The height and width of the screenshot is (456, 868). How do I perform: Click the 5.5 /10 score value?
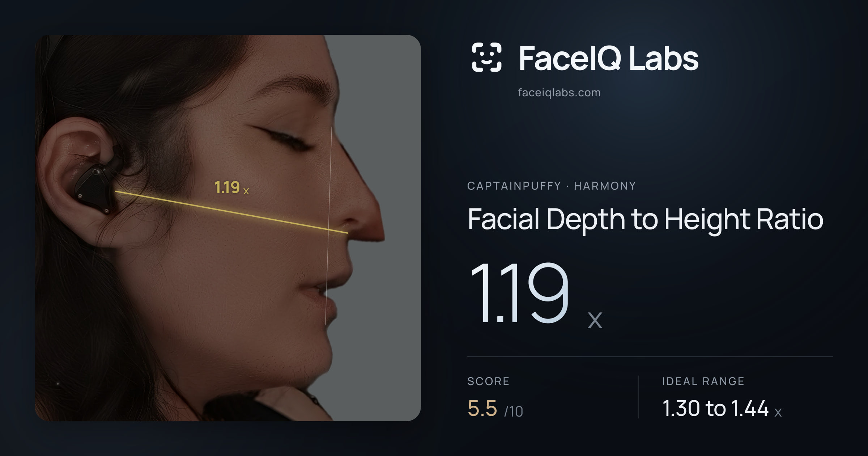point(495,409)
